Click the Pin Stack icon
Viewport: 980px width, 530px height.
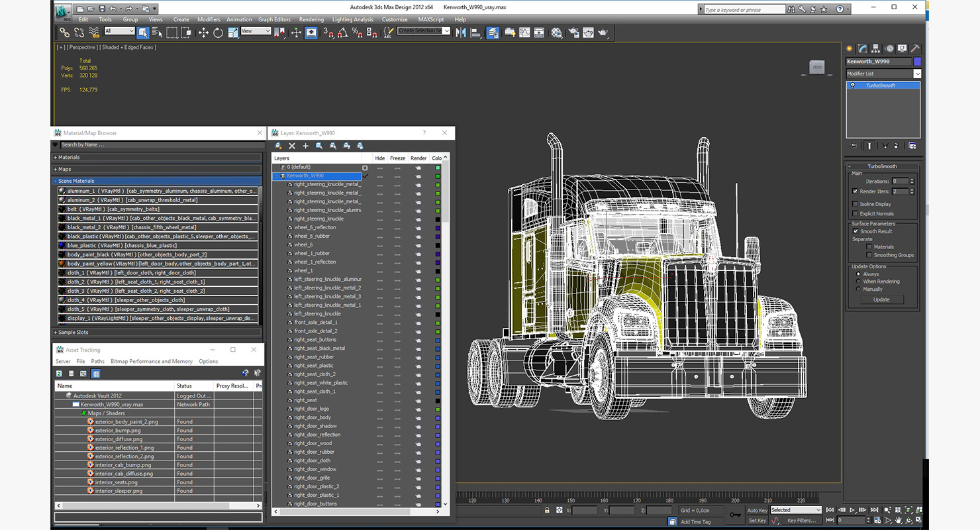854,146
